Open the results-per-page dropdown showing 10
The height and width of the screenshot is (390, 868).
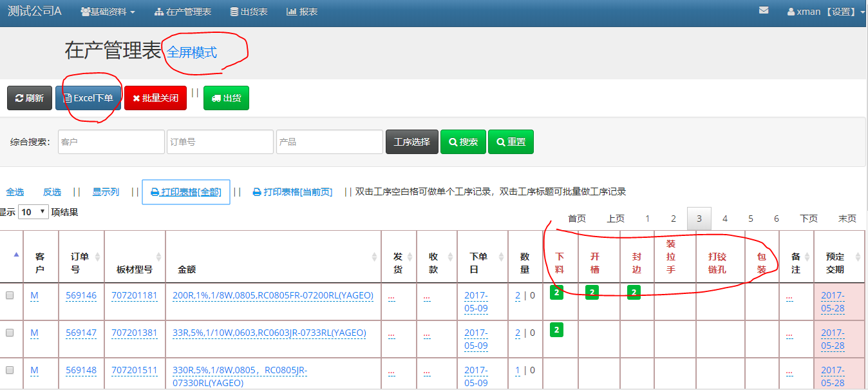(33, 212)
